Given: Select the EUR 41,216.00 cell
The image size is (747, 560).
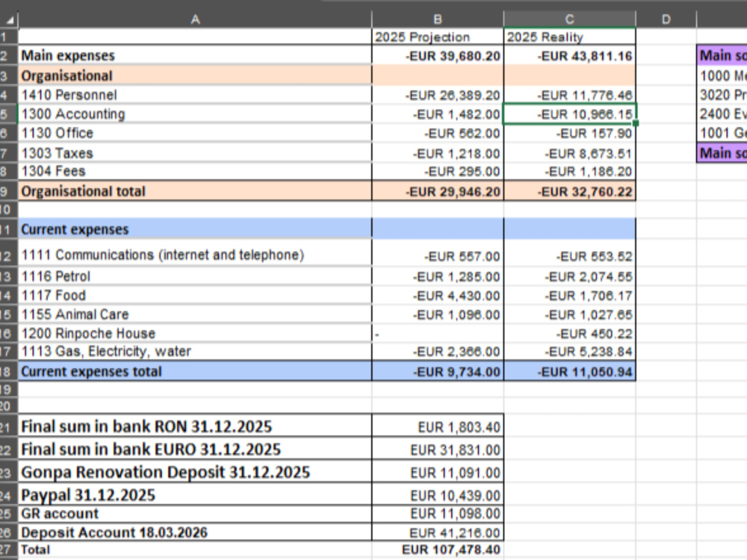Looking at the screenshot, I should coord(437,532).
